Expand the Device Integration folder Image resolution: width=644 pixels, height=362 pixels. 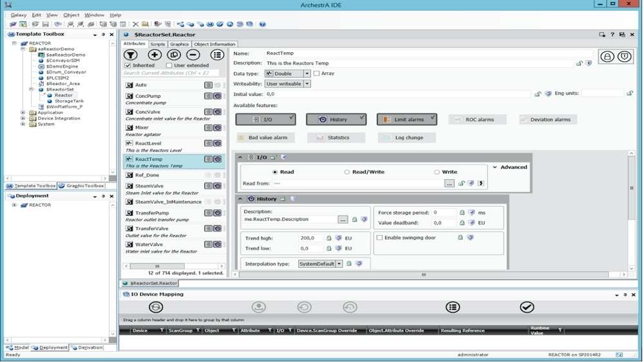click(x=23, y=118)
